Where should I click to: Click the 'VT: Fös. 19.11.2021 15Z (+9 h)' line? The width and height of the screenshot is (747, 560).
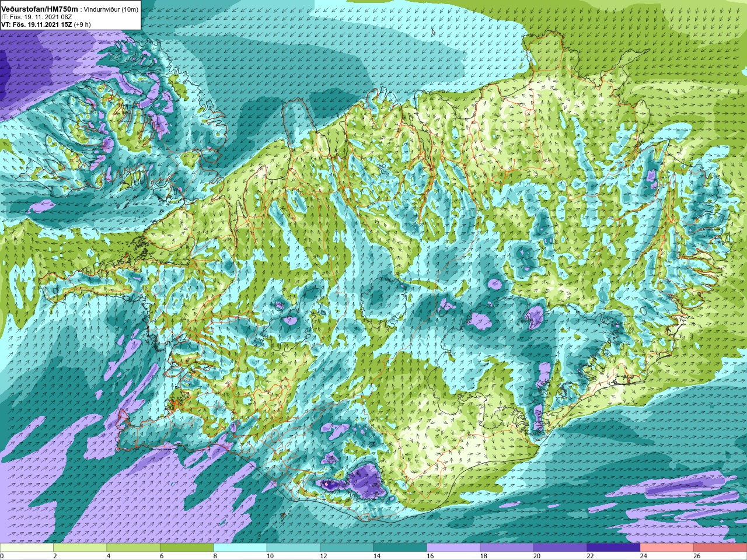click(46, 24)
